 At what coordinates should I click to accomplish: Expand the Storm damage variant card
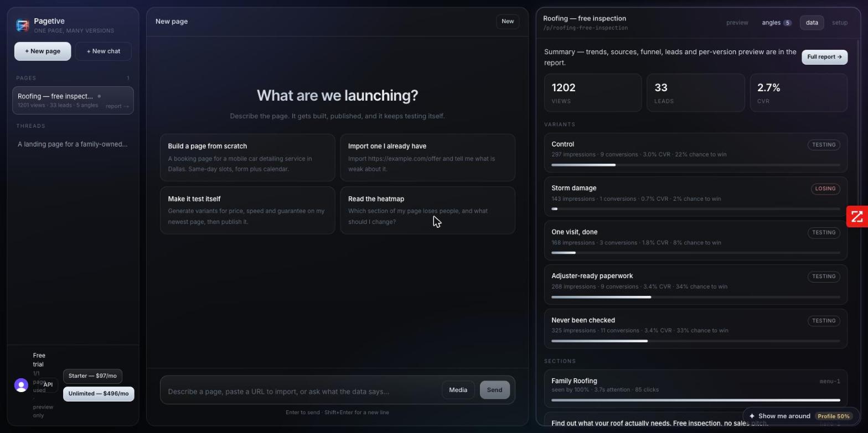point(695,196)
